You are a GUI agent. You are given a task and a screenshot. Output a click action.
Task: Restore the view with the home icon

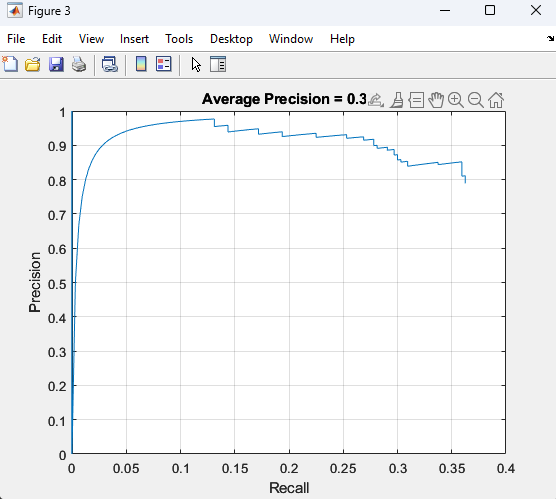tap(496, 100)
